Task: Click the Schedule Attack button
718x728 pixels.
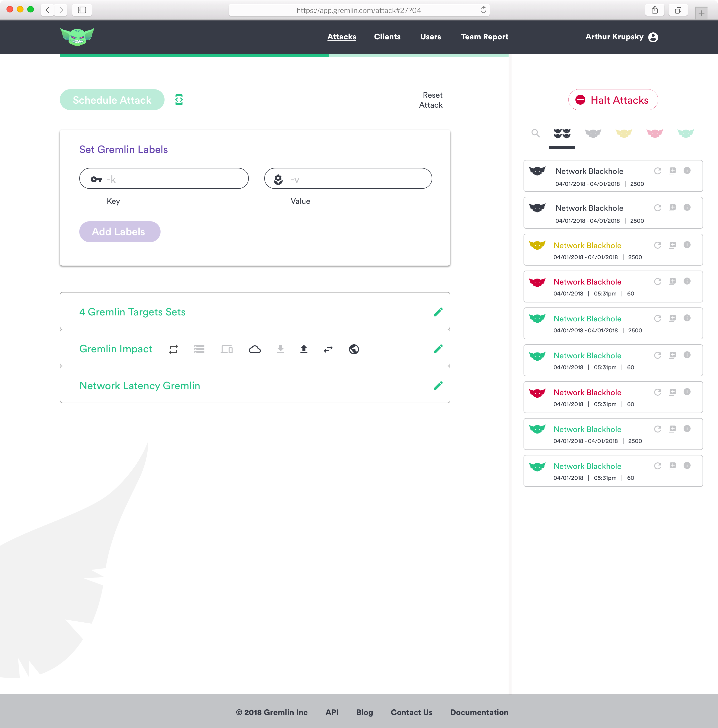Action: [112, 100]
